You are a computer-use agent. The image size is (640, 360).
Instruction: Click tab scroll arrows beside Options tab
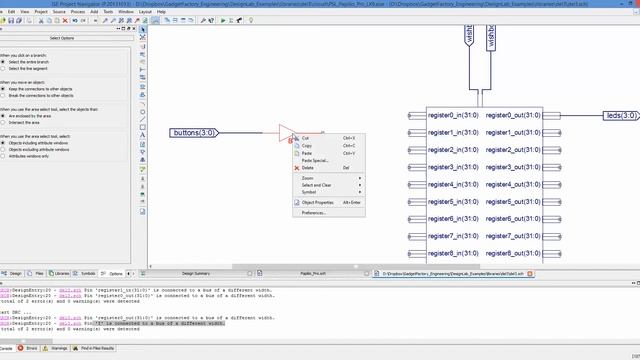(131, 273)
